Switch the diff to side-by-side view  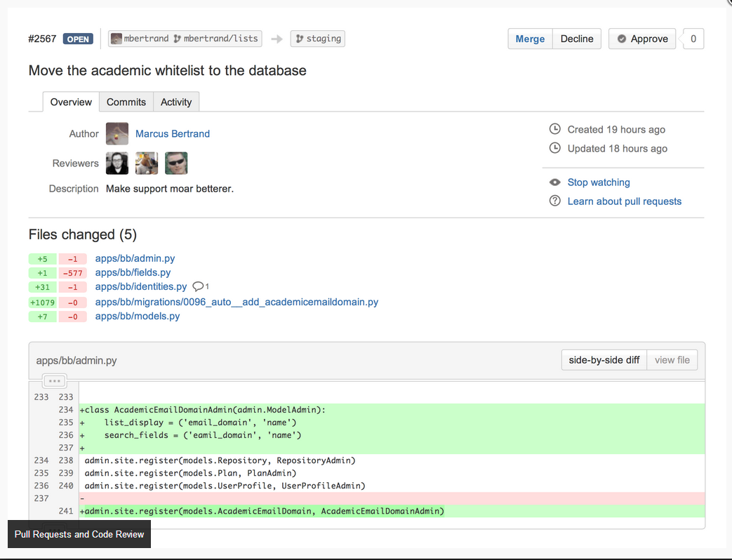604,359
